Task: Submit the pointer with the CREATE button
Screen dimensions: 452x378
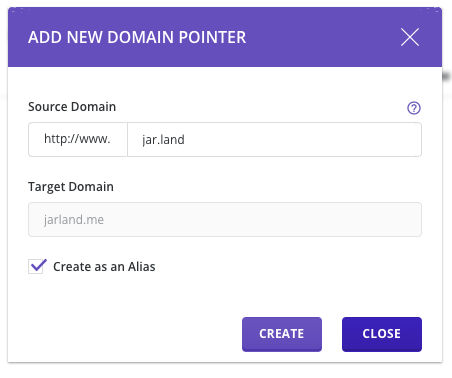Action: [x=282, y=334]
